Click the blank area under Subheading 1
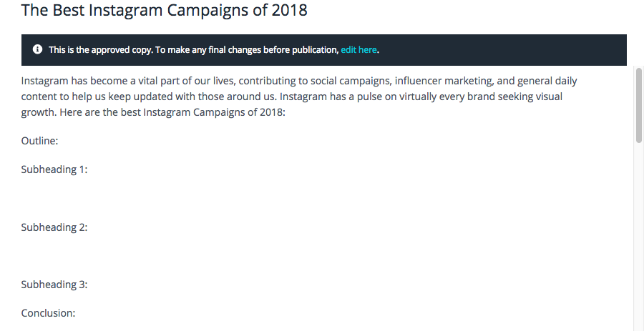This screenshot has width=644, height=331. pos(288,199)
